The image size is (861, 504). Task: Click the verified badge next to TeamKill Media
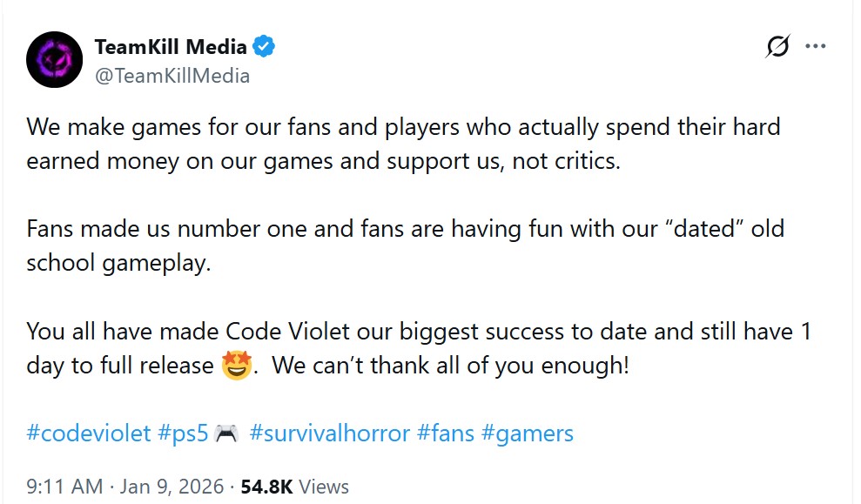tap(262, 47)
